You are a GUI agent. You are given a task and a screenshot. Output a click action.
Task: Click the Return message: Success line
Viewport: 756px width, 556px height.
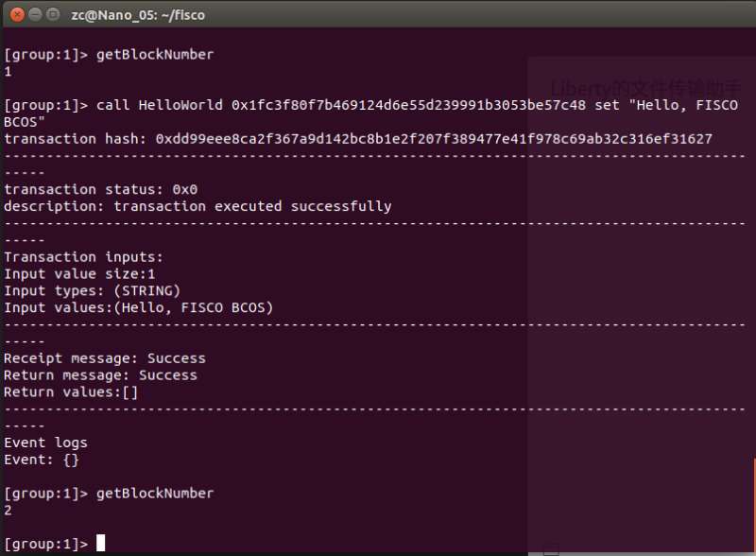coord(100,375)
